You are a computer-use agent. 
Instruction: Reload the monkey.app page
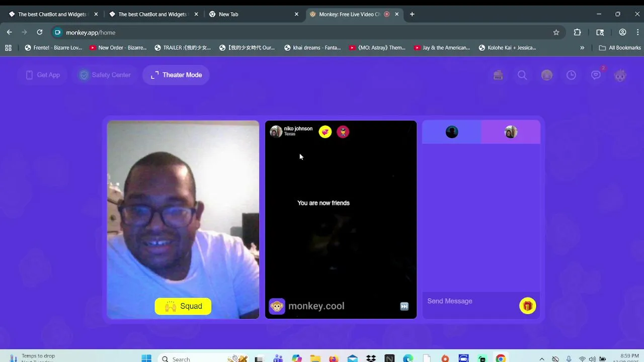point(39,32)
